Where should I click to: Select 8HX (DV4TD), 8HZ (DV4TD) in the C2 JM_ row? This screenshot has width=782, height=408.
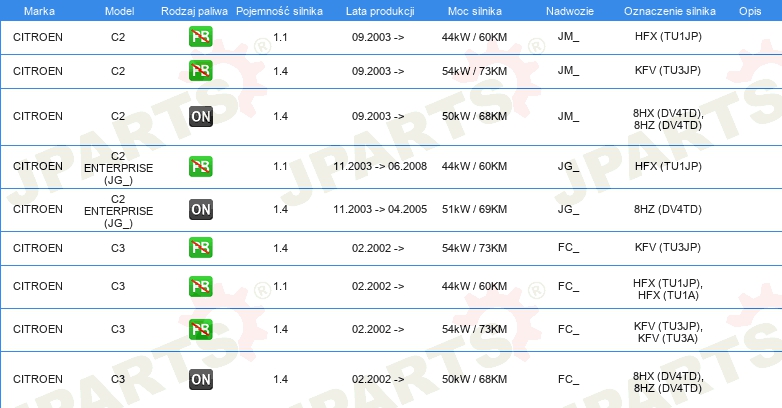click(x=668, y=119)
